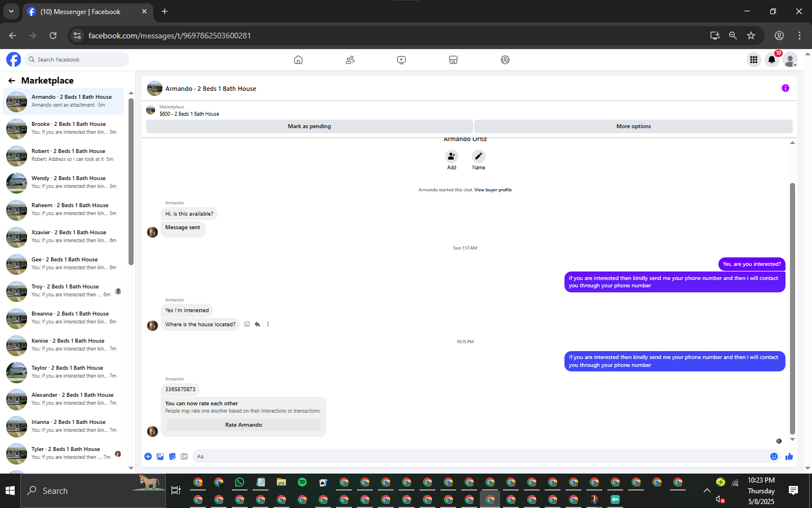The height and width of the screenshot is (508, 812).
Task: Open Wendy's conversation
Action: [64, 182]
